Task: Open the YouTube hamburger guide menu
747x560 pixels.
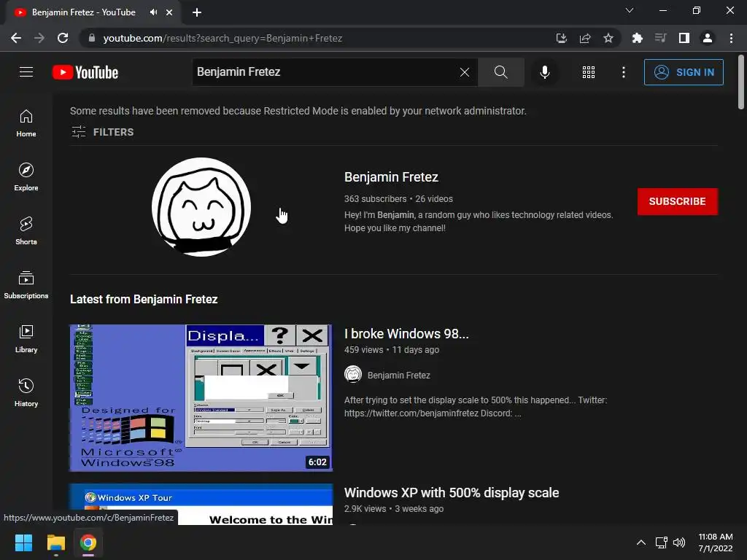Action: 26,72
